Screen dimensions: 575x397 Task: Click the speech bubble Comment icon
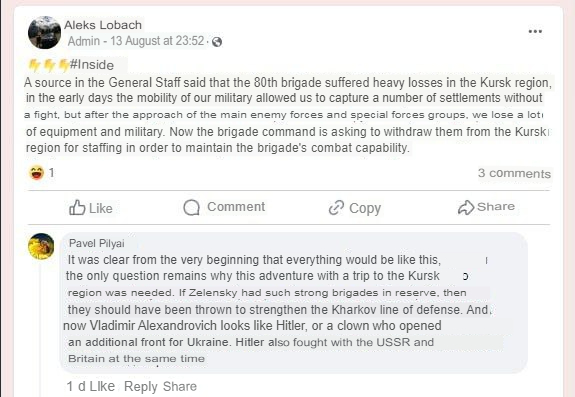point(191,207)
